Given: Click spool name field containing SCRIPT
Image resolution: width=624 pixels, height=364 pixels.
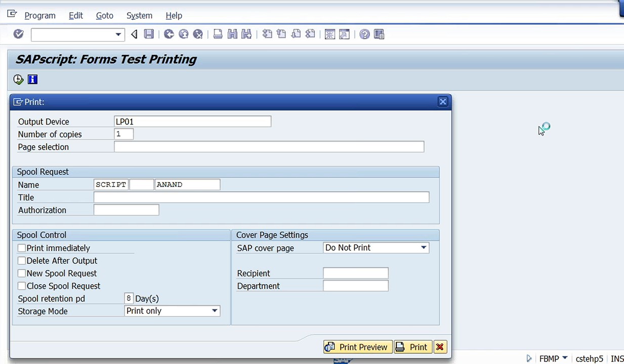Looking at the screenshot, I should click(x=111, y=185).
